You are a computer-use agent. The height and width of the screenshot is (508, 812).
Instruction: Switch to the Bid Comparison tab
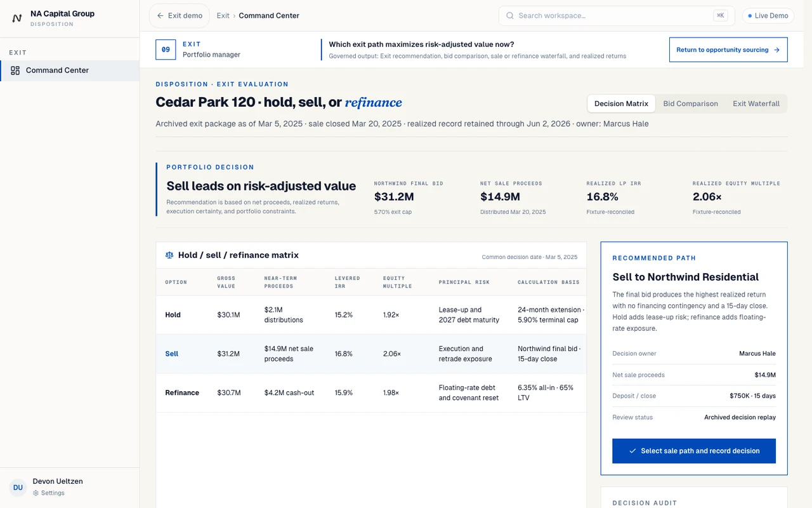click(690, 104)
